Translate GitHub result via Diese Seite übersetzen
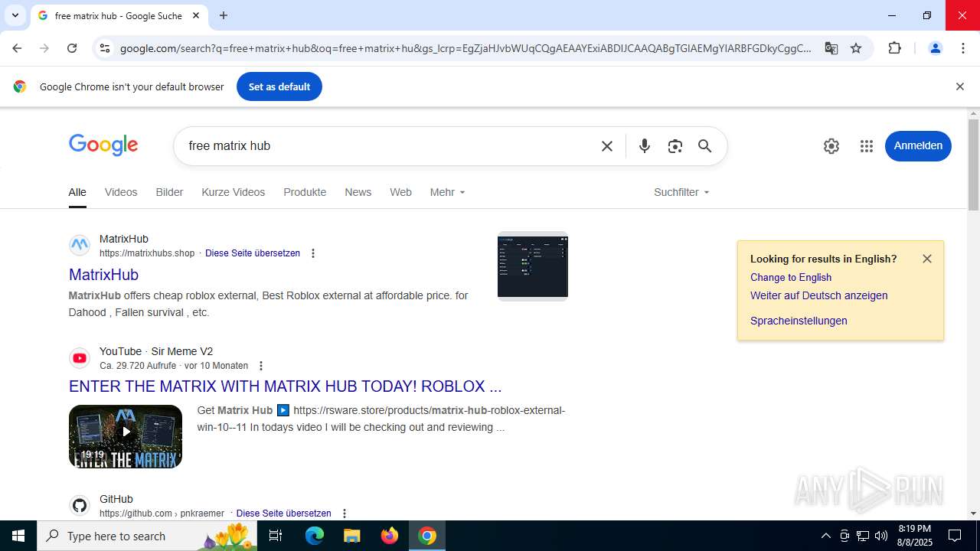 tap(284, 514)
